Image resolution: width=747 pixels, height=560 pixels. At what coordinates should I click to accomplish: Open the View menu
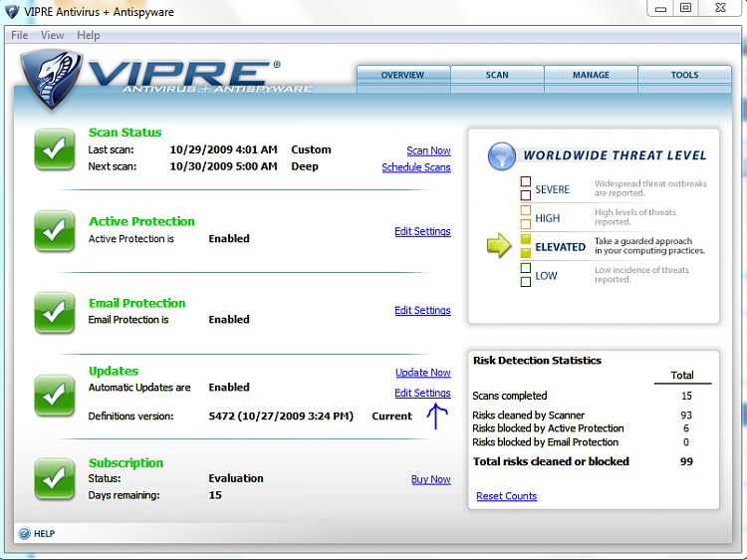(52, 35)
